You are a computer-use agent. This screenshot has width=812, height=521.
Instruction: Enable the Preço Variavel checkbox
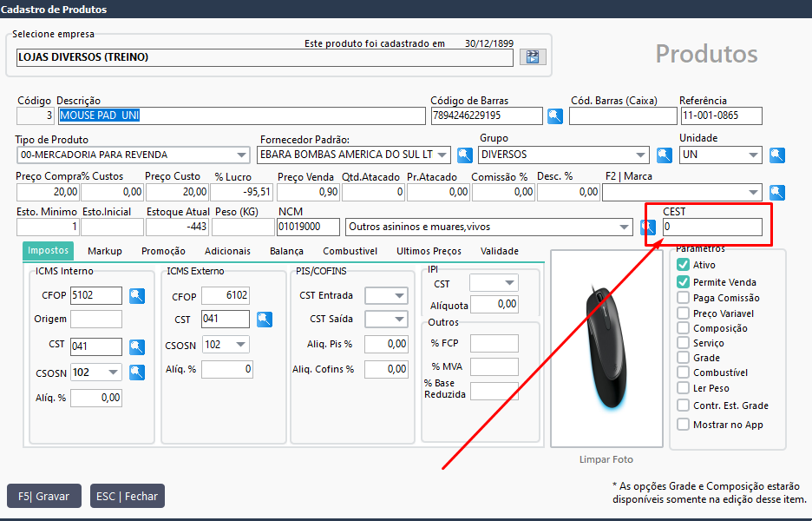click(x=683, y=313)
